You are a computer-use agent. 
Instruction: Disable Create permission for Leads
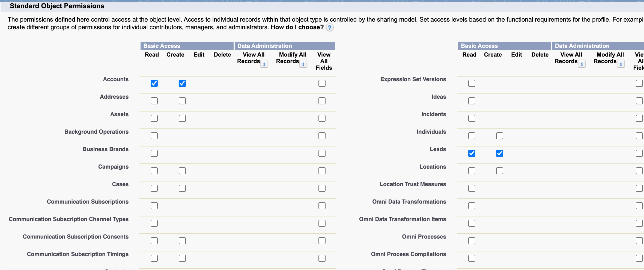pyautogui.click(x=500, y=153)
